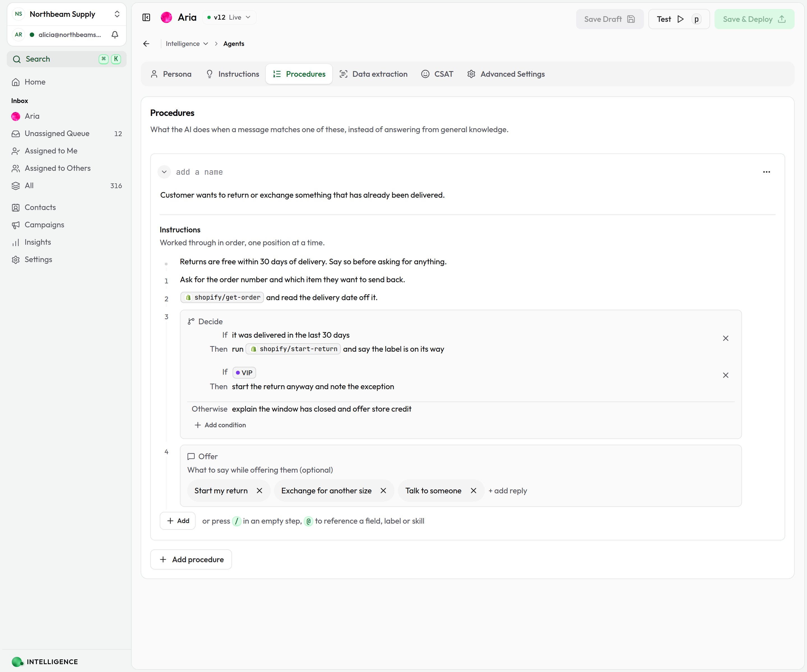Remove the 'delivered in last 30 days' condition
The height and width of the screenshot is (672, 807).
click(x=725, y=338)
